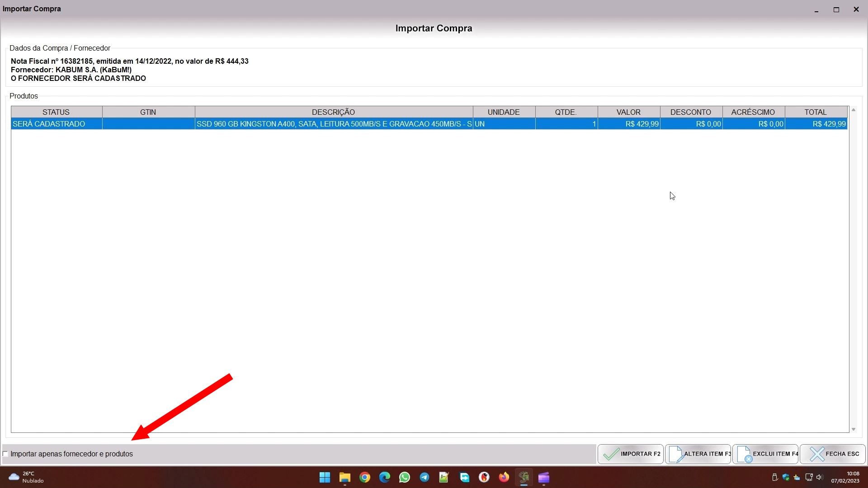Click the GTIN column header
The width and height of the screenshot is (868, 488).
tap(148, 112)
